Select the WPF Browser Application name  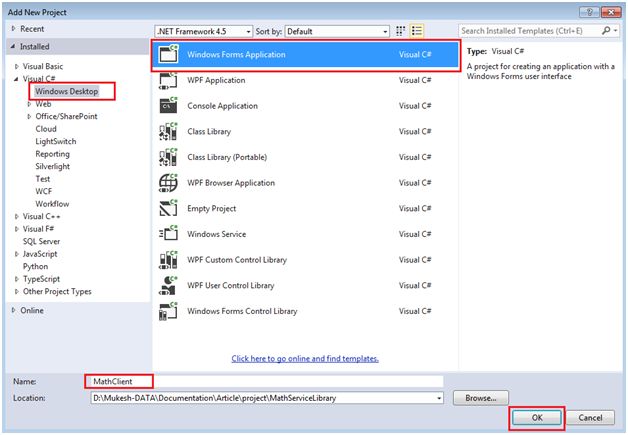point(231,183)
